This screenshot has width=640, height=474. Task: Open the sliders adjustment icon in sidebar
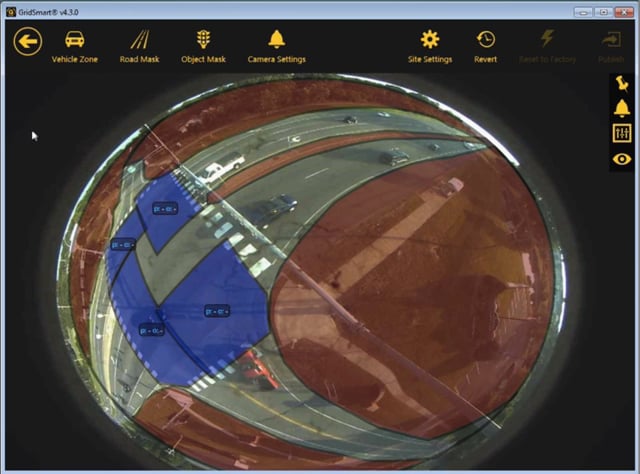click(x=622, y=133)
